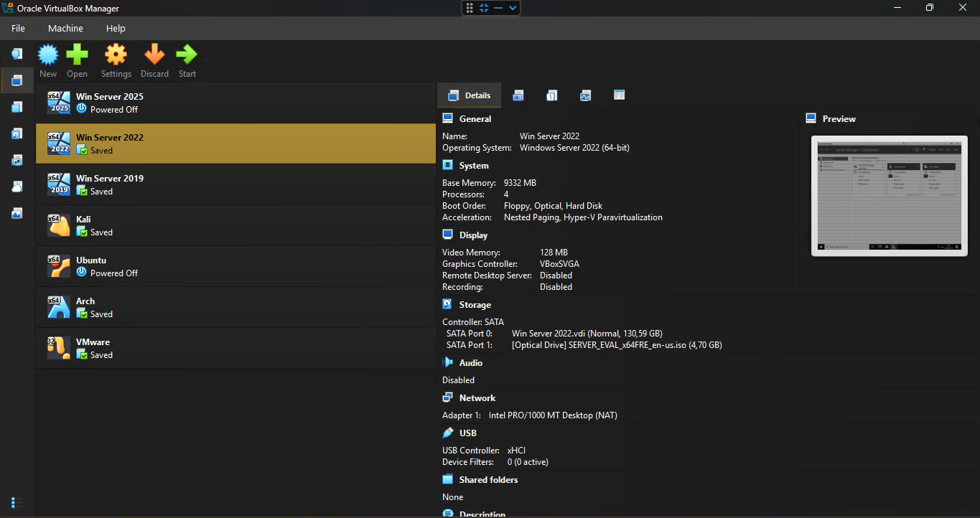
Task: Click the minimize dash in the top connection bar
Action: click(x=498, y=8)
